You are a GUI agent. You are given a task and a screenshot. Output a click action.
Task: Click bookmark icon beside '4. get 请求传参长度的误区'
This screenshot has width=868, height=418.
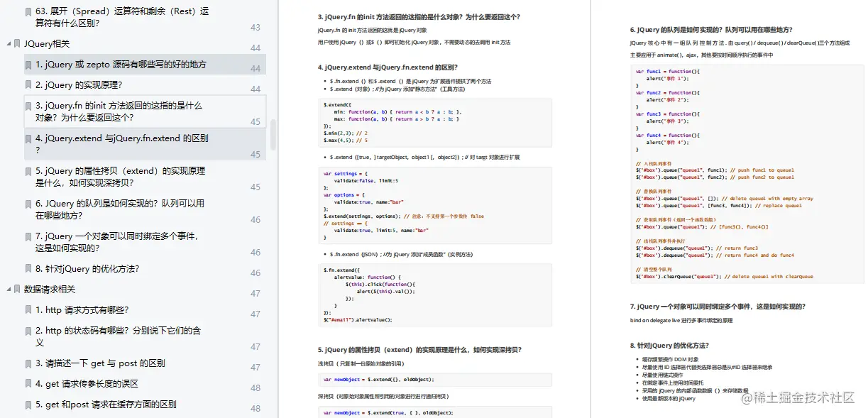coord(28,384)
